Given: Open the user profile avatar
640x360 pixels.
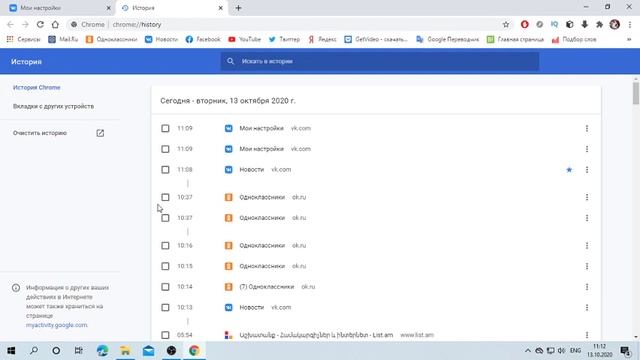Looking at the screenshot, I should click(x=615, y=24).
